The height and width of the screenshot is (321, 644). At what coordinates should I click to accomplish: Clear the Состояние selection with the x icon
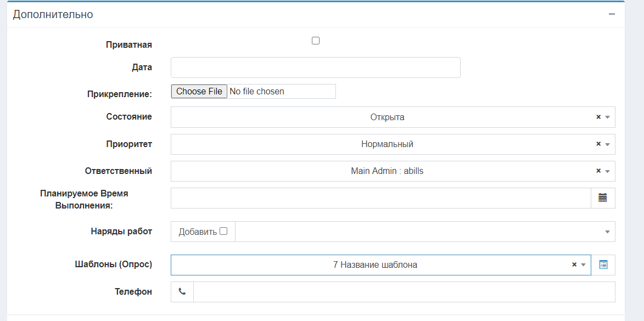click(598, 117)
